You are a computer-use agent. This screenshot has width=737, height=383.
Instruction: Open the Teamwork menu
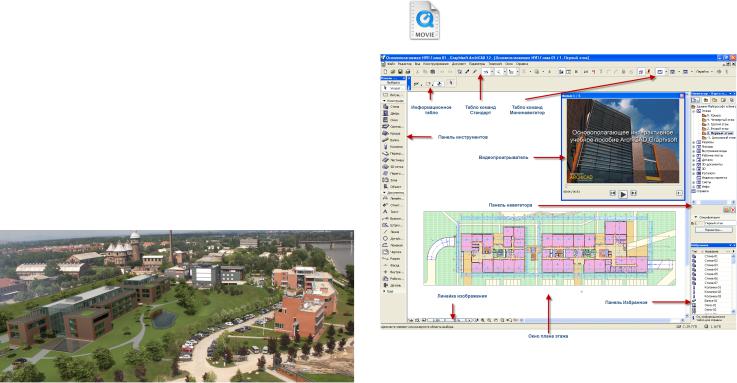(495, 64)
